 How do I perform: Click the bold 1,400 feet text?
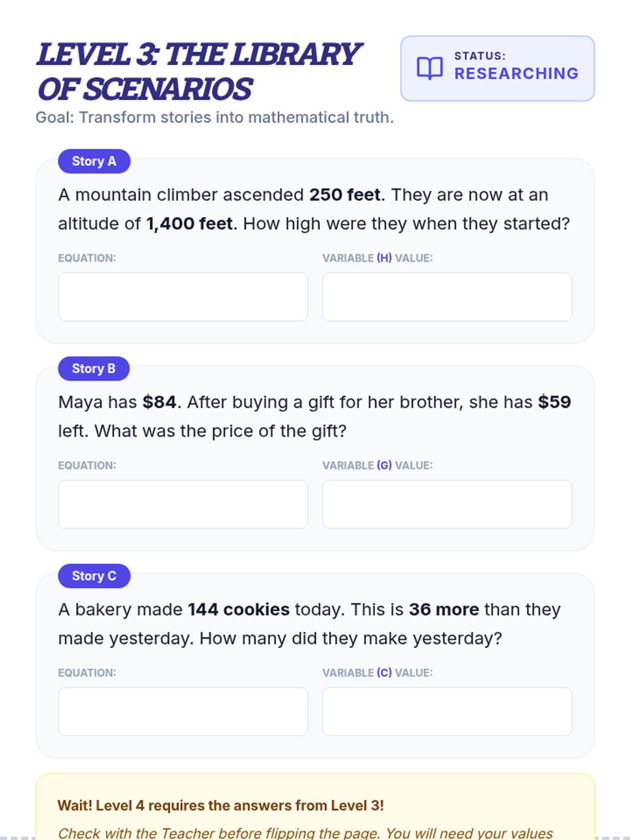[x=190, y=224]
